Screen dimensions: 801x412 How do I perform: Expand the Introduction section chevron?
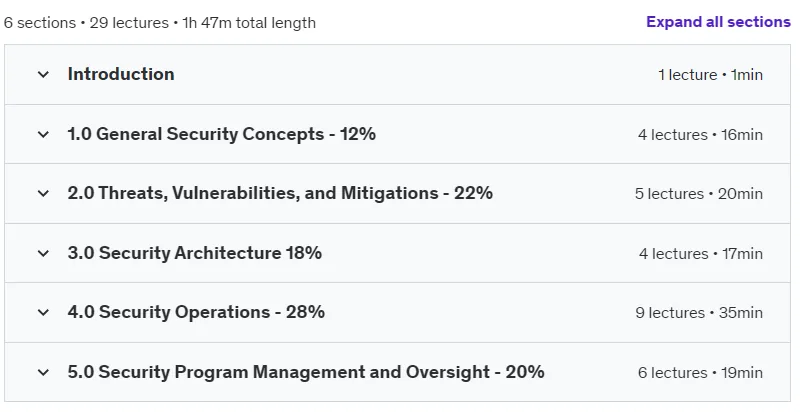pyautogui.click(x=43, y=75)
